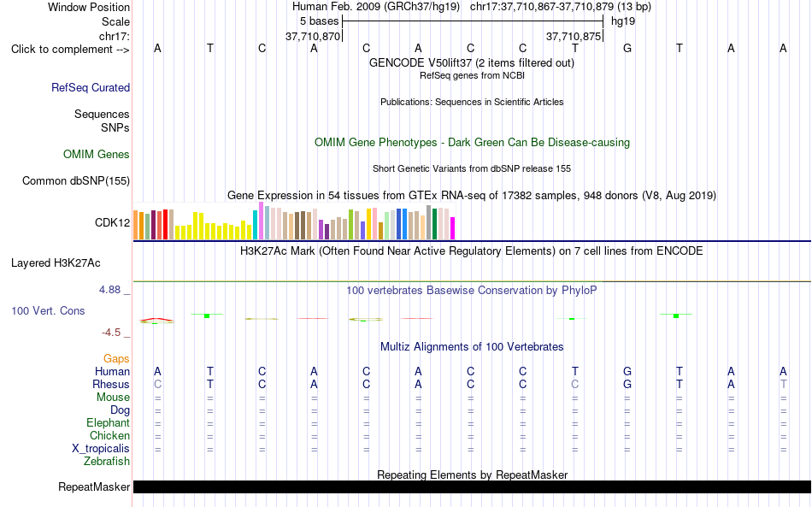Click the 37,710,875 coordinate tick label
The image size is (812, 507).
[574, 36]
